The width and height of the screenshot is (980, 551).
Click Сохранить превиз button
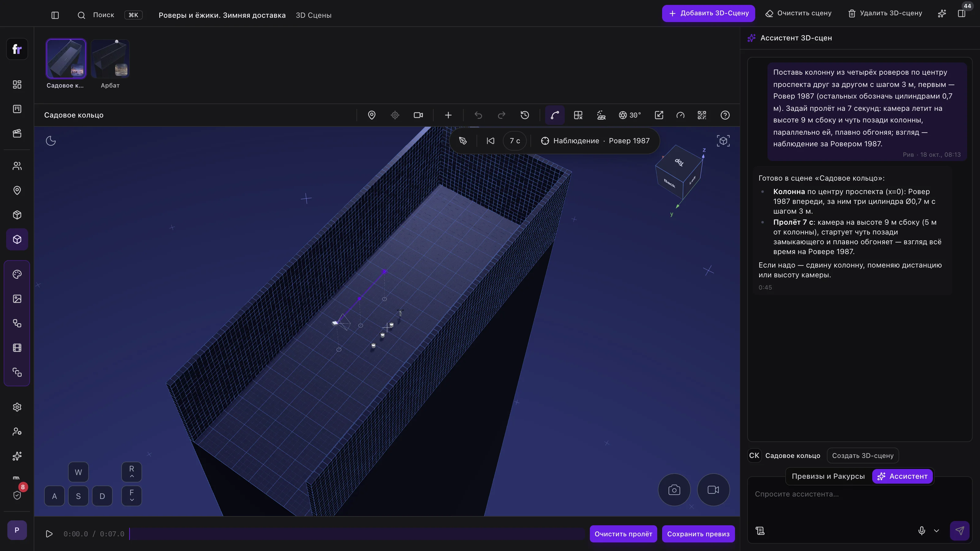(698, 534)
